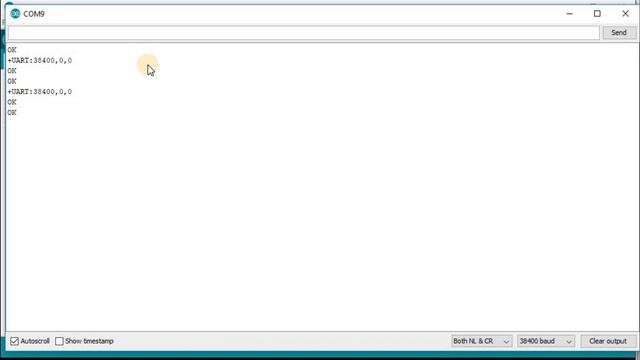Image resolution: width=640 pixels, height=360 pixels.
Task: Open the Both NL & CR line ending dropdown
Action: tap(481, 341)
